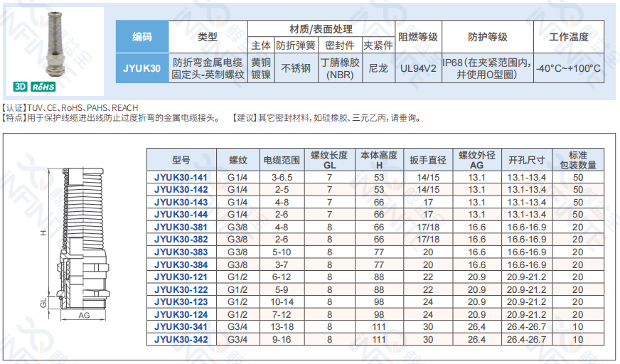Select model JYUK30-144
The height and width of the screenshot is (364, 620).
181,214
